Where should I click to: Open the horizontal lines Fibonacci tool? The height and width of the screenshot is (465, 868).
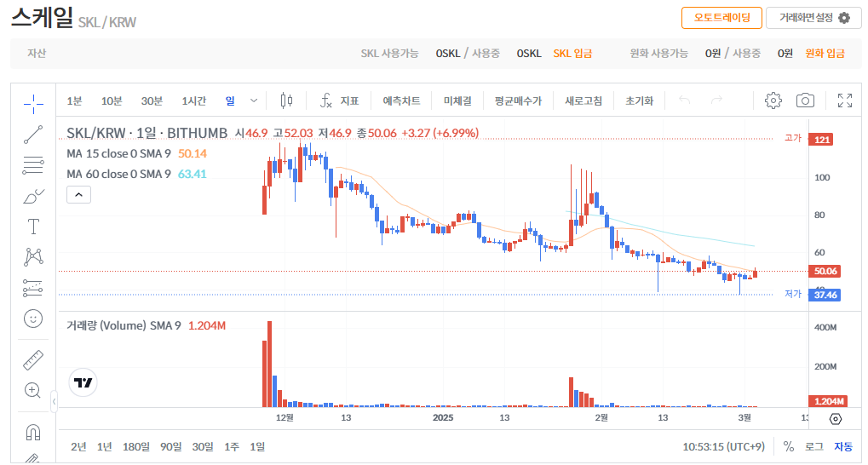coord(33,165)
